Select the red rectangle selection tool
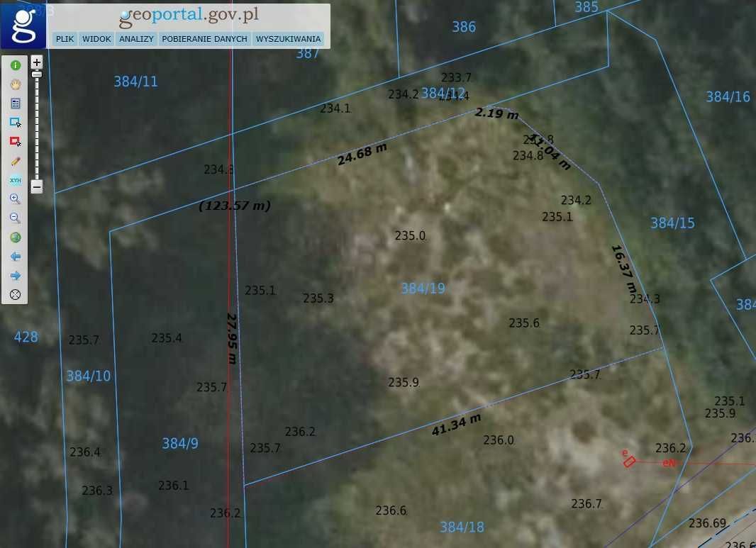 point(16,141)
